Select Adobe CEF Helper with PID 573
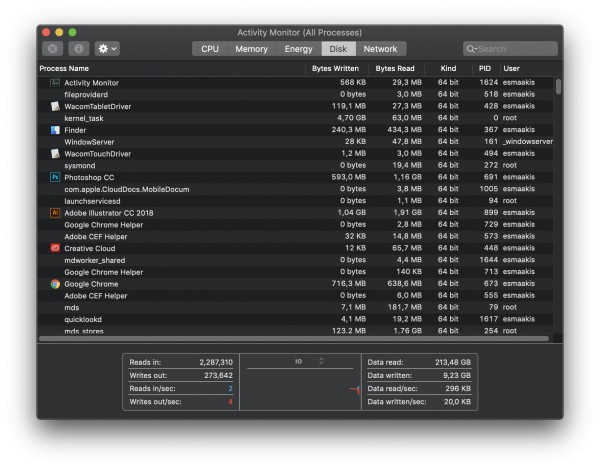This screenshot has height=468, width=600. pos(295,236)
